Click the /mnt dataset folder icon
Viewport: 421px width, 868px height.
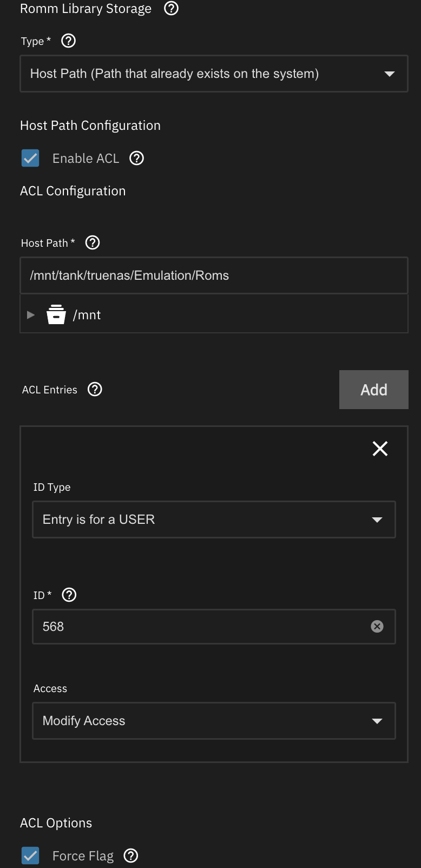click(56, 314)
